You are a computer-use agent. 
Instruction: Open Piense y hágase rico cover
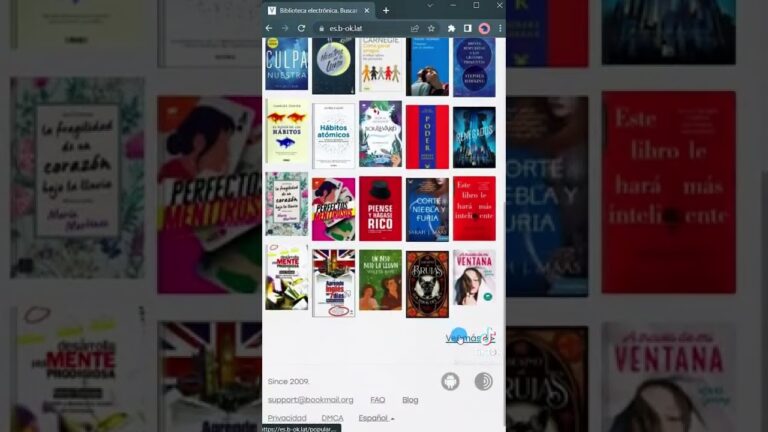pyautogui.click(x=381, y=209)
